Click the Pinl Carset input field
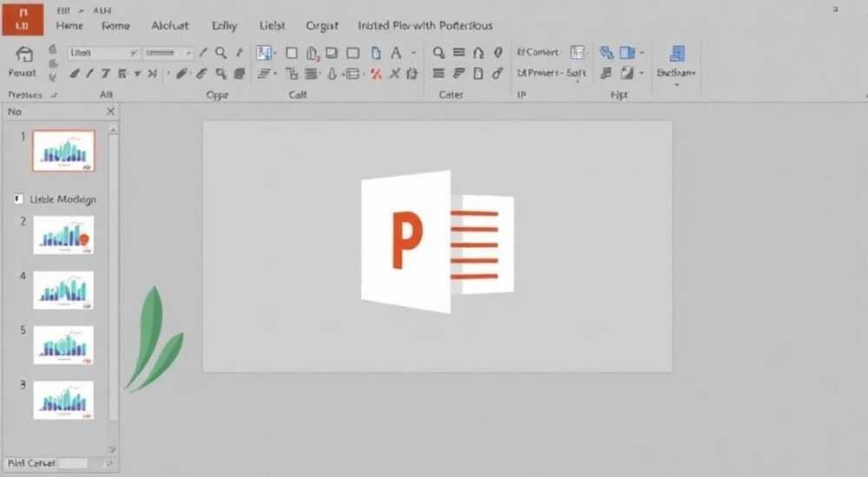Screen dimensions: 868x477 (x=73, y=463)
